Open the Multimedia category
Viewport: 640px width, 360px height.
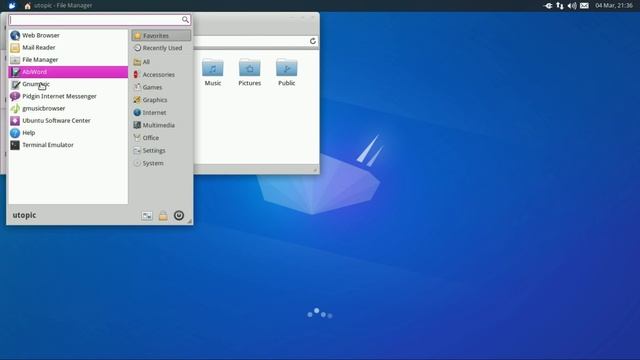click(161, 125)
